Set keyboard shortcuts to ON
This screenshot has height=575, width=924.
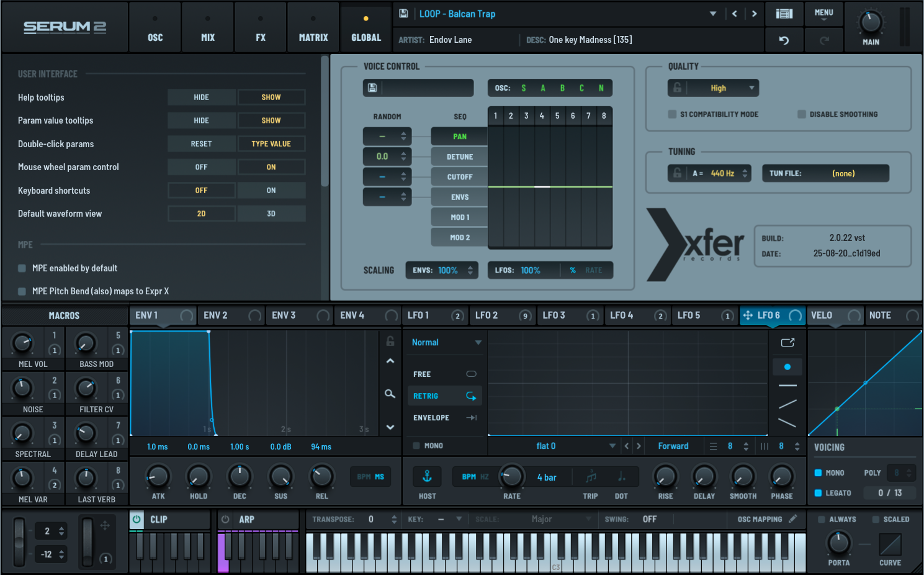click(x=271, y=191)
